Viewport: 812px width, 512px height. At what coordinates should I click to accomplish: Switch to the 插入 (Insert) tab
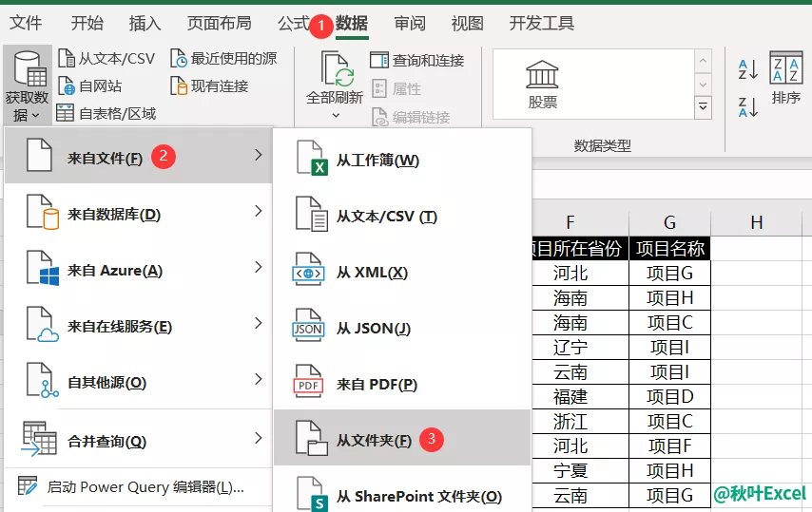145,23
